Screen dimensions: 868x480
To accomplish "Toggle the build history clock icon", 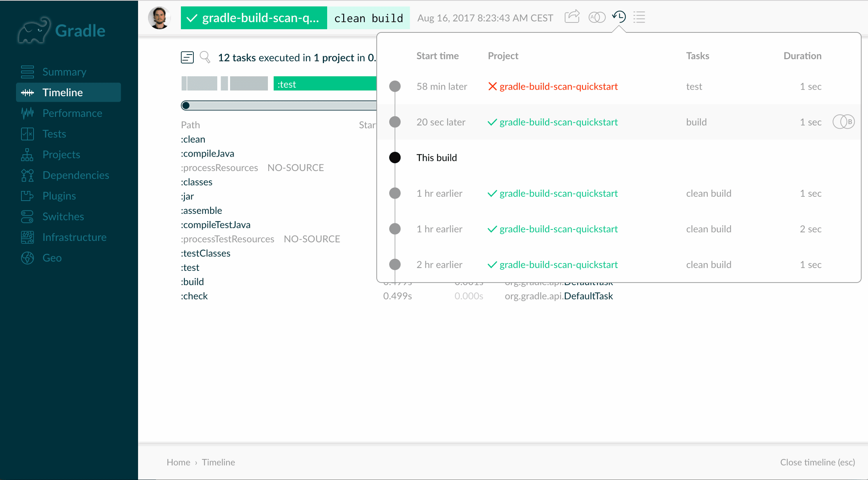I will click(619, 17).
